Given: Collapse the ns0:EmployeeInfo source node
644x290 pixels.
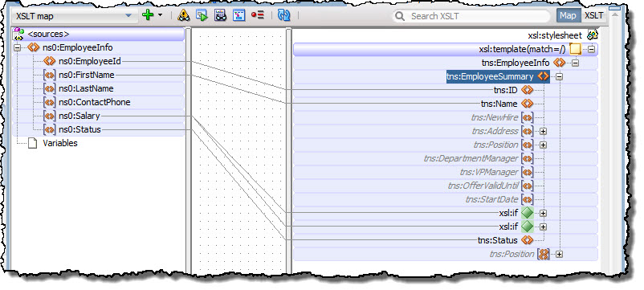Looking at the screenshot, I should tap(17, 47).
